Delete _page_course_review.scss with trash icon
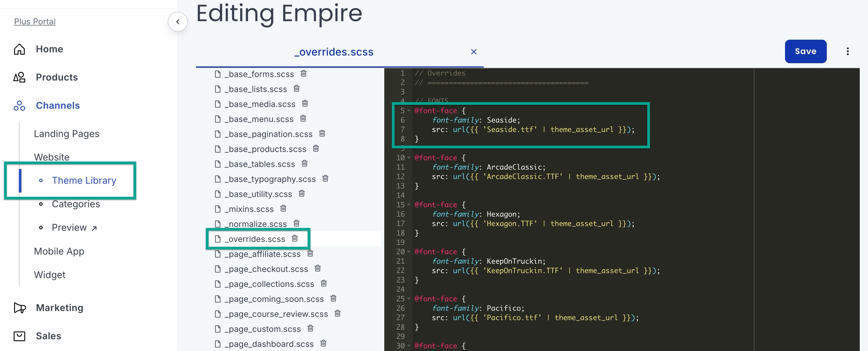This screenshot has width=868, height=351. [x=337, y=314]
